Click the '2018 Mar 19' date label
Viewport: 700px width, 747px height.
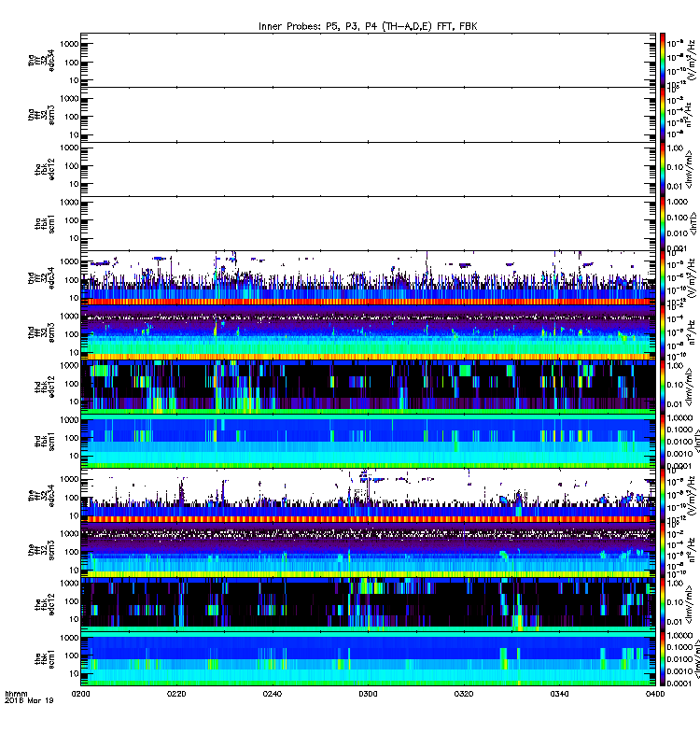[x=29, y=700]
